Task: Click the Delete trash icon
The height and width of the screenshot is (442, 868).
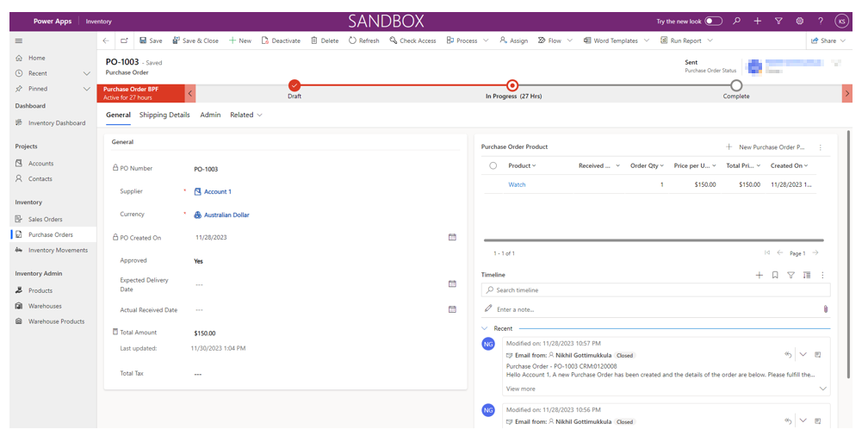Action: 314,40
